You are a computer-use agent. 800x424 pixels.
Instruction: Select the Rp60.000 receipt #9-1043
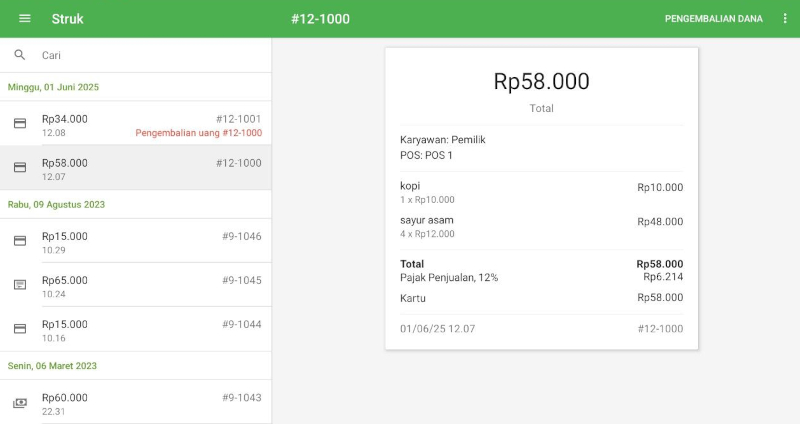tap(150, 402)
